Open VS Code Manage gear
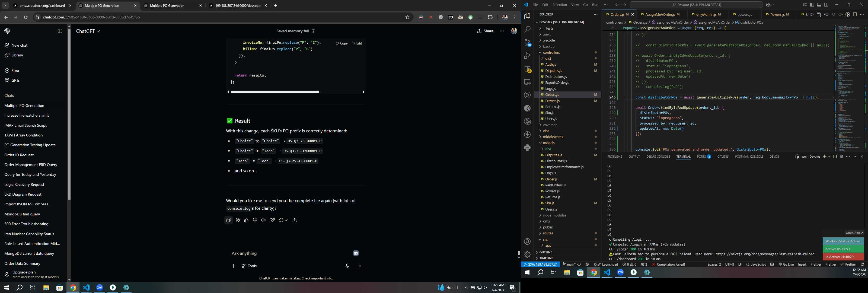This screenshot has width=868, height=293. 527,254
